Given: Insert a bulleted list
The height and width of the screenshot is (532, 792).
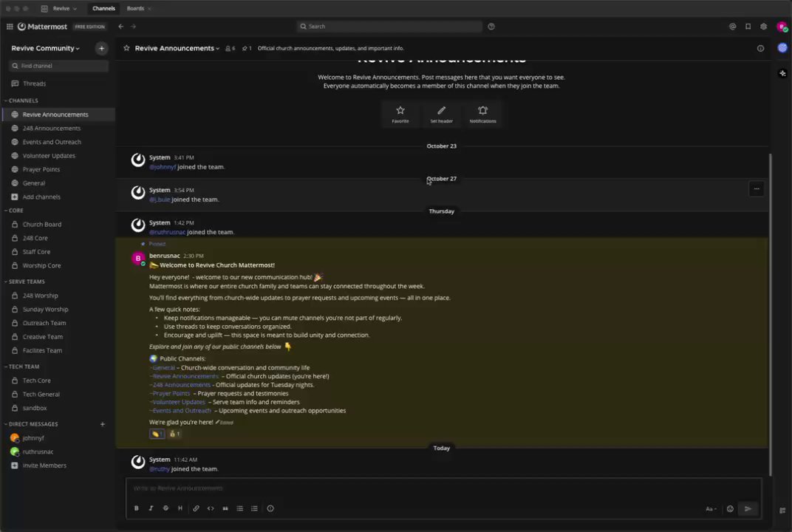Looking at the screenshot, I should click(240, 508).
